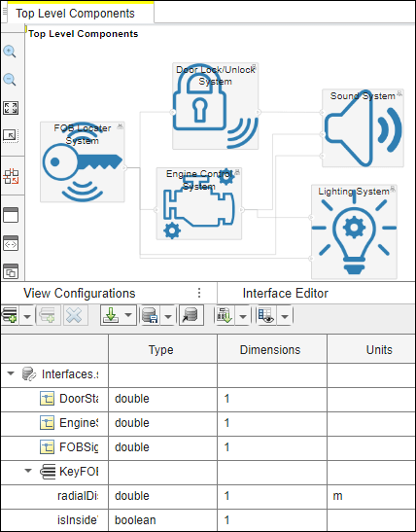Click the Type column header

[x=162, y=349]
